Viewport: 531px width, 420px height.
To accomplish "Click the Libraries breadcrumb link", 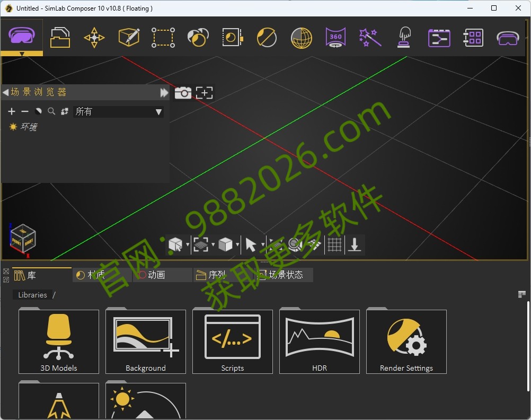I will pos(32,295).
